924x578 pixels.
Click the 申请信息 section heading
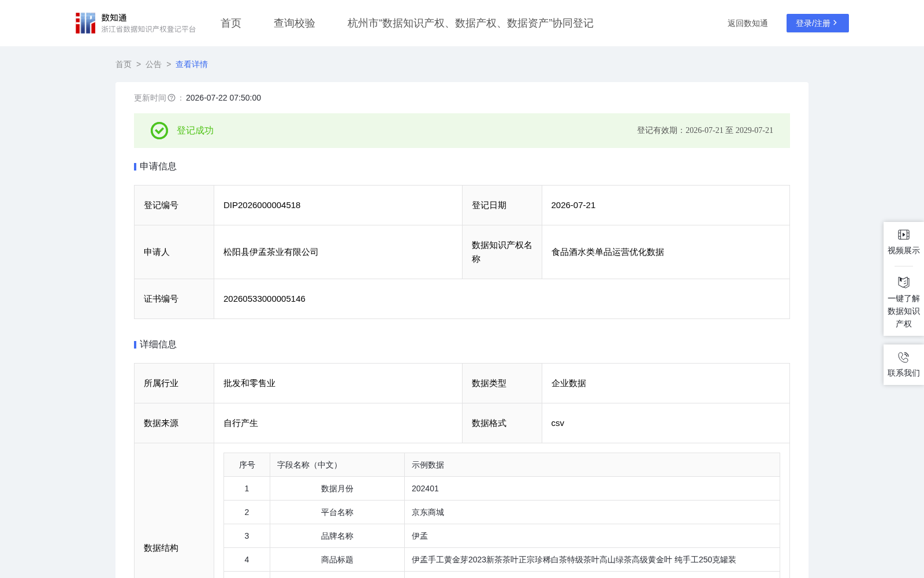tap(158, 166)
